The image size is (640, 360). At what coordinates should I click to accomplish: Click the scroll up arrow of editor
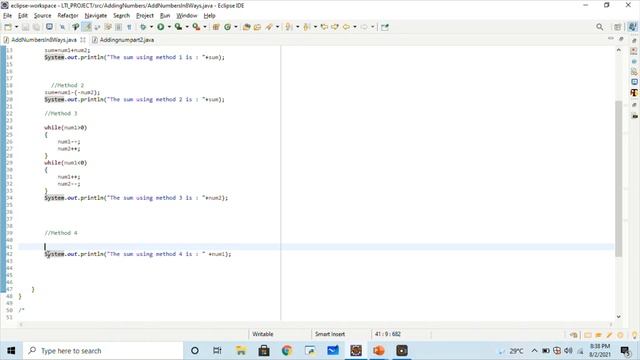coord(619,50)
